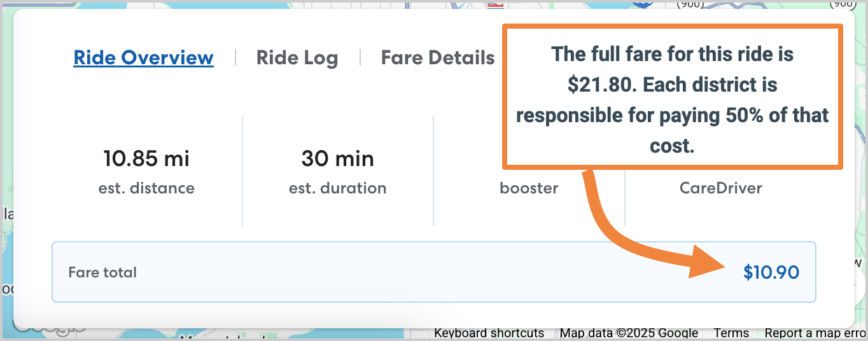This screenshot has width=868, height=341.
Task: Click the 30 min duration value
Action: pyautogui.click(x=337, y=158)
